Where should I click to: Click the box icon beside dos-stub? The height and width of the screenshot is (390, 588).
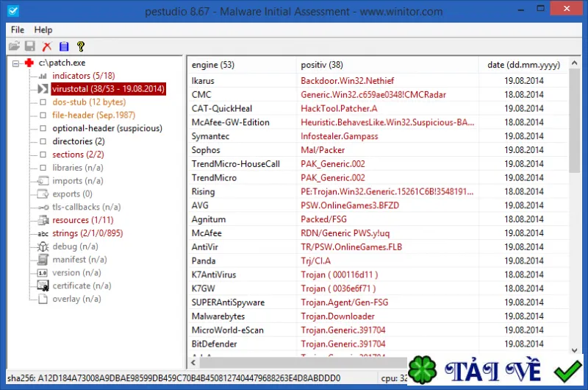(43, 102)
